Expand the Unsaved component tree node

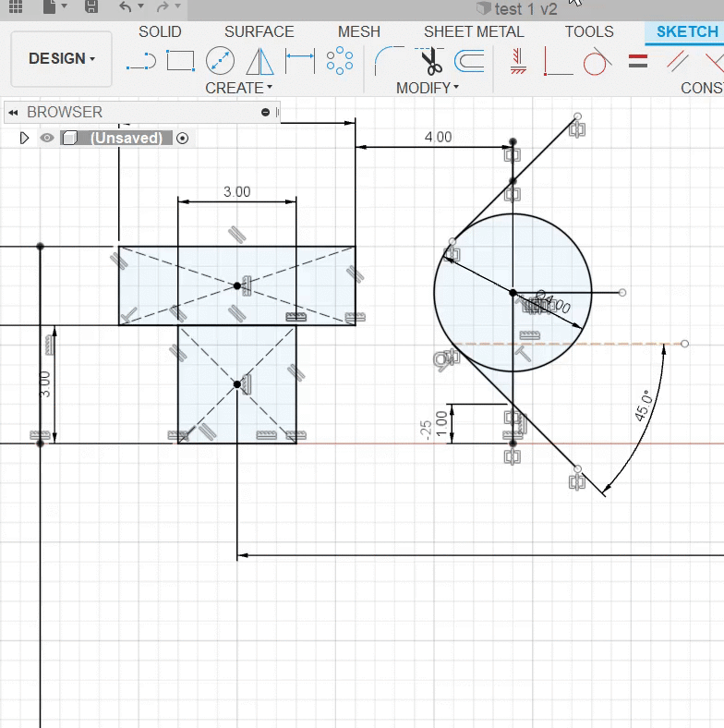(24, 138)
